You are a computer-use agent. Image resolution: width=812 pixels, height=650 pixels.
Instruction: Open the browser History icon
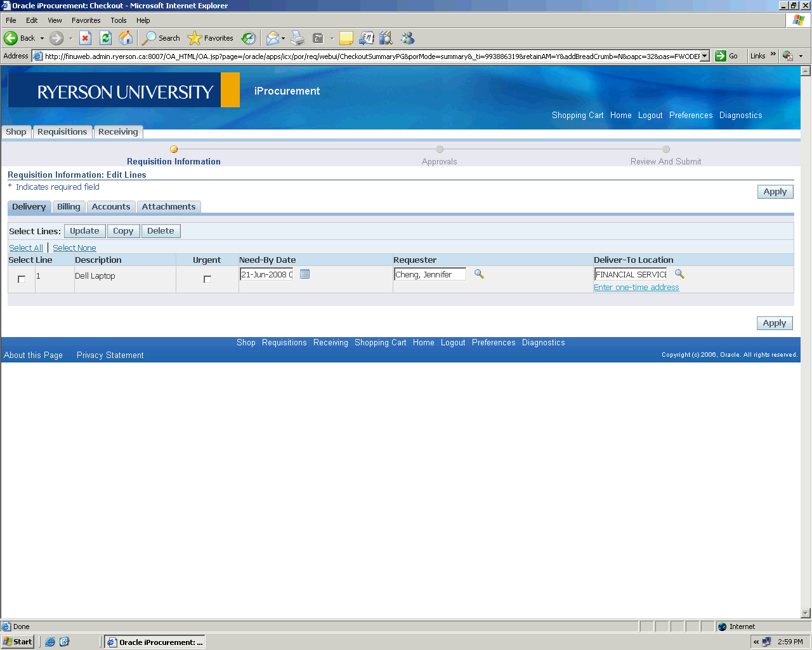coord(249,38)
